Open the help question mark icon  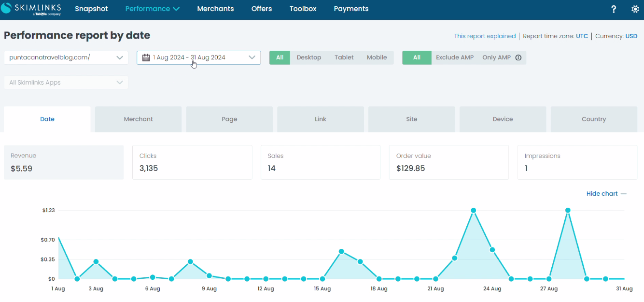(x=614, y=9)
